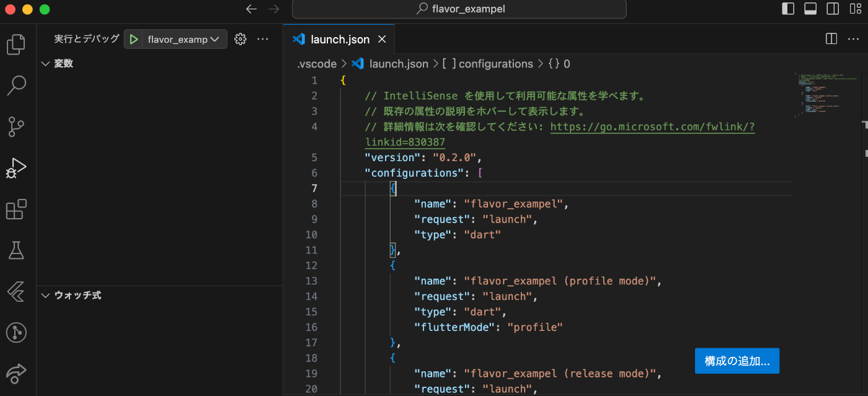The height and width of the screenshot is (396, 868).
Task: Click the "configurations" key on line 6
Action: pos(415,173)
